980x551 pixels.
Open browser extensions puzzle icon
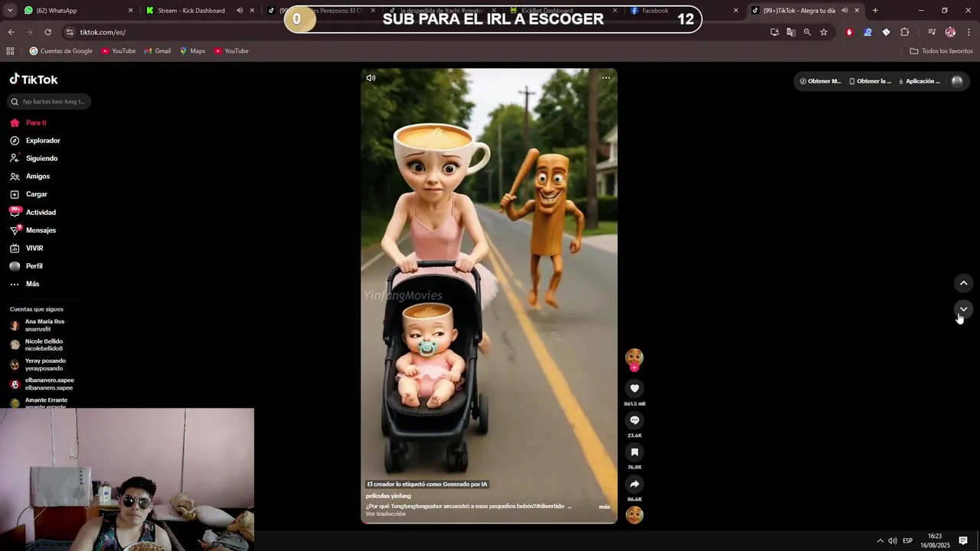[x=904, y=32]
